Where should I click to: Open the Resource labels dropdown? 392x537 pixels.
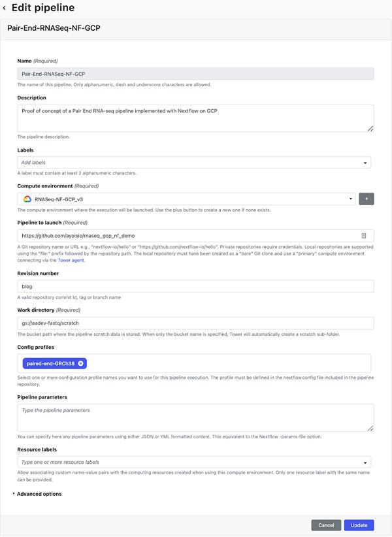[x=365, y=463]
